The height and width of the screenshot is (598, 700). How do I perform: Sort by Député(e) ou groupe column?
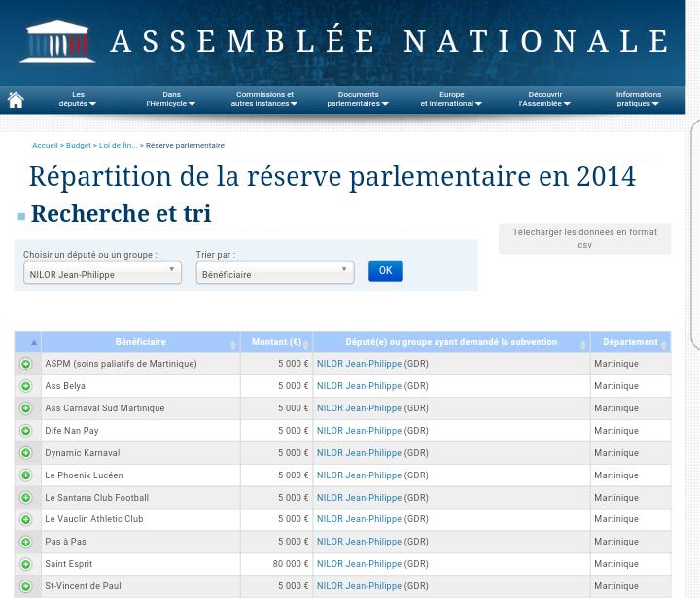(451, 342)
